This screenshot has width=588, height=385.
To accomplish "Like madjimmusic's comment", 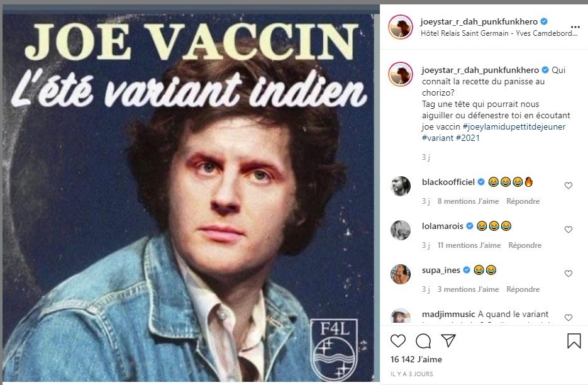I will coord(569,318).
